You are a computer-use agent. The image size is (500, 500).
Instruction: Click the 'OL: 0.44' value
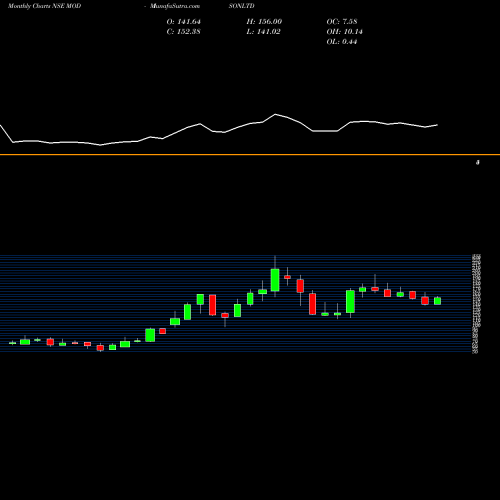(342, 41)
